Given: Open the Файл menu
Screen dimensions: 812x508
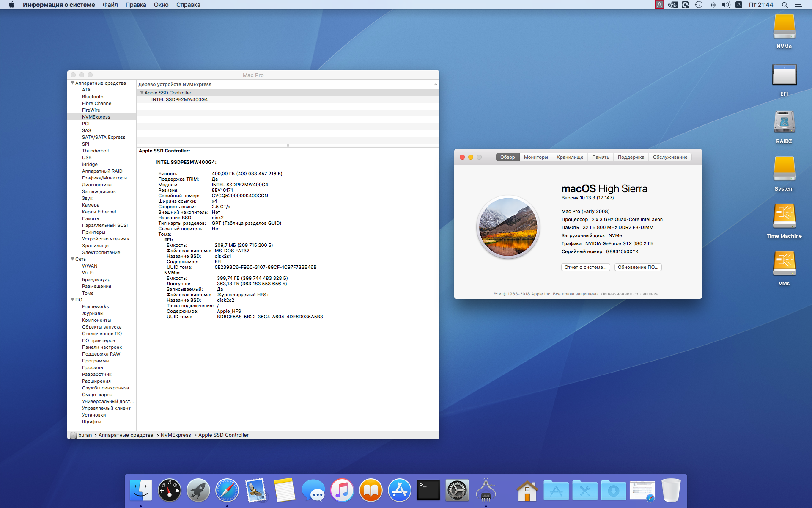Looking at the screenshot, I should (x=110, y=5).
